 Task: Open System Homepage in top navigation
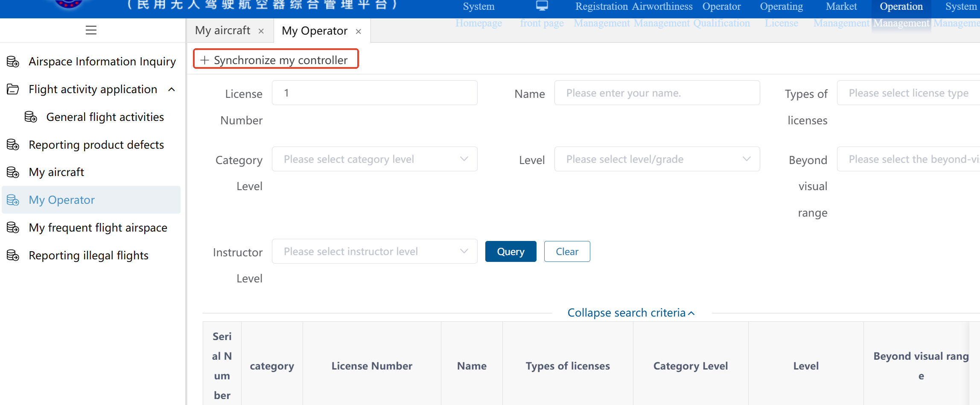click(x=478, y=14)
